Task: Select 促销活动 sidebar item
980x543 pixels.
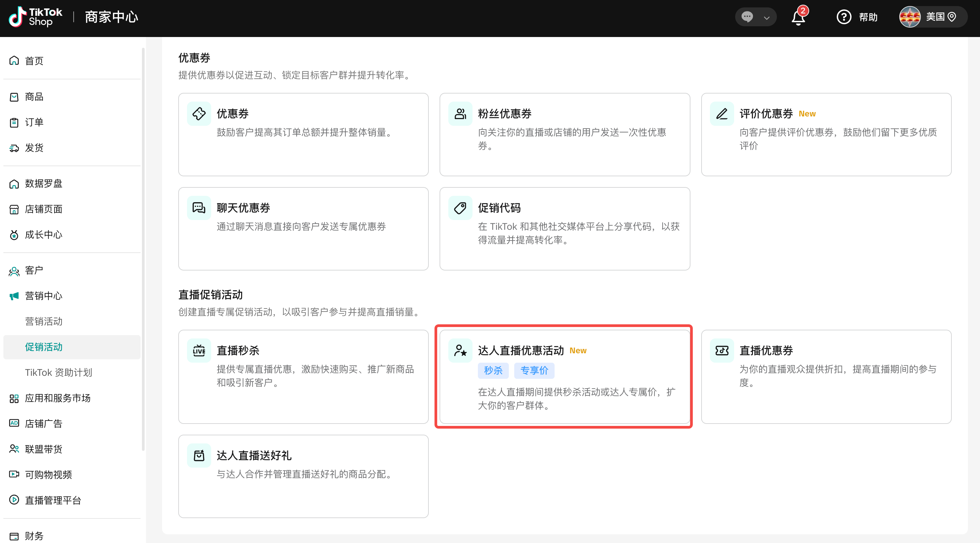Action: click(x=43, y=347)
